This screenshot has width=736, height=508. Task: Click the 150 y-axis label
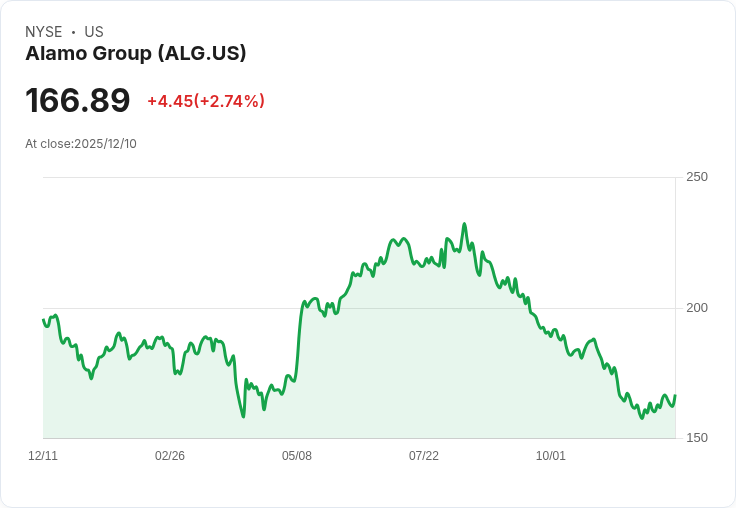(x=697, y=438)
